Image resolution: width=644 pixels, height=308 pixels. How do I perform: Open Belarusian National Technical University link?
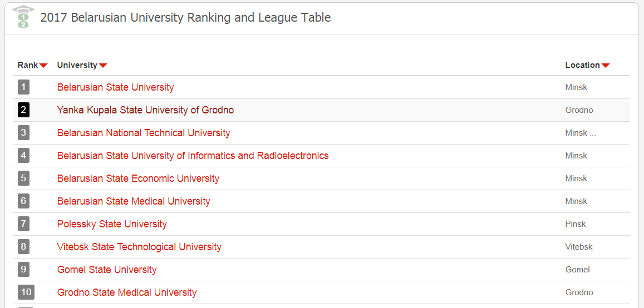point(144,133)
